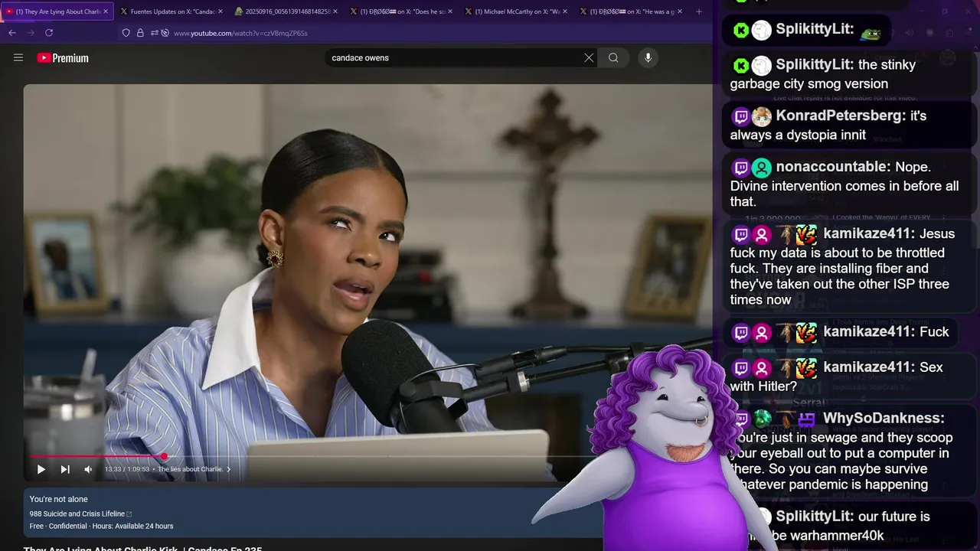Skip to the next video
Viewport: 980px width, 551px height.
(x=65, y=469)
